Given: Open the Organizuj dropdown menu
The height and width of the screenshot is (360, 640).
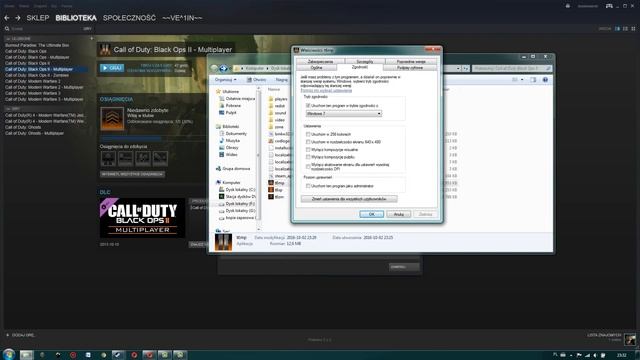Looking at the screenshot, I should pyautogui.click(x=225, y=80).
